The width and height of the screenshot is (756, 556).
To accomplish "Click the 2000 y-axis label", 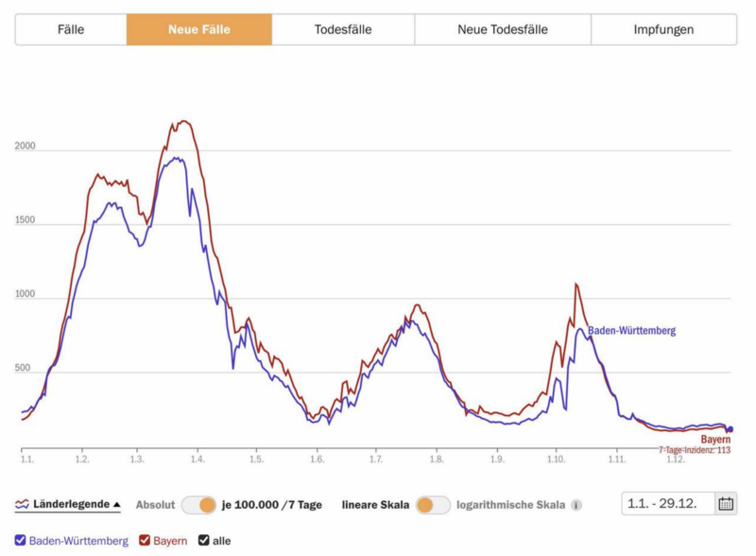I will (26, 146).
